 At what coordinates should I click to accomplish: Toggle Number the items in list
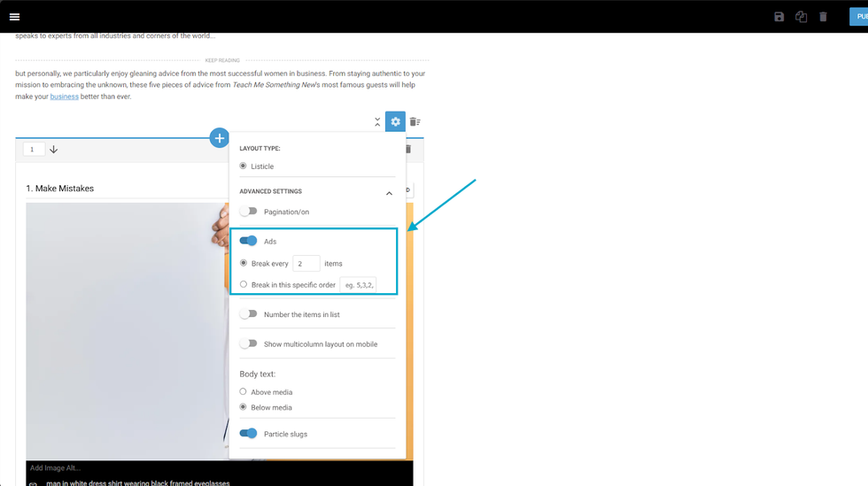pos(249,314)
